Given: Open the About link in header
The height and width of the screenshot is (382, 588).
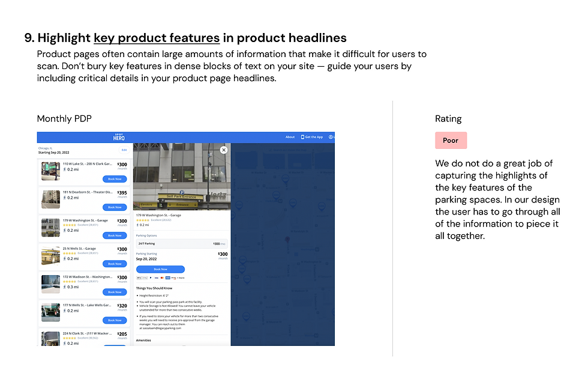Looking at the screenshot, I should tap(290, 137).
